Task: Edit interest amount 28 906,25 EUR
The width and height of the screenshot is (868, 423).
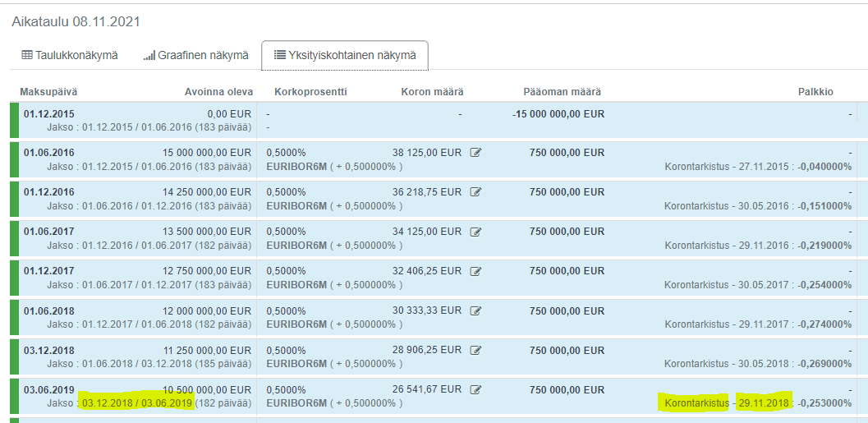Action: pos(475,350)
